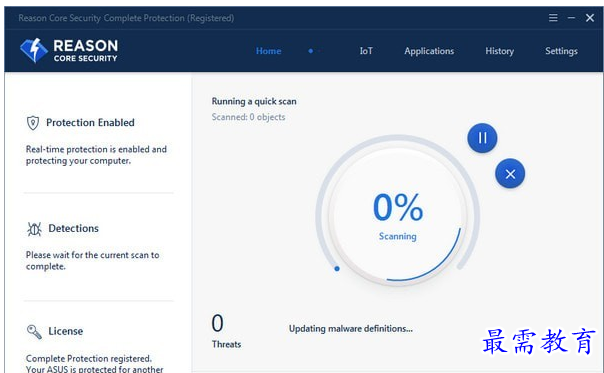The image size is (604, 373).
Task: Open the IoT tab
Action: [366, 51]
